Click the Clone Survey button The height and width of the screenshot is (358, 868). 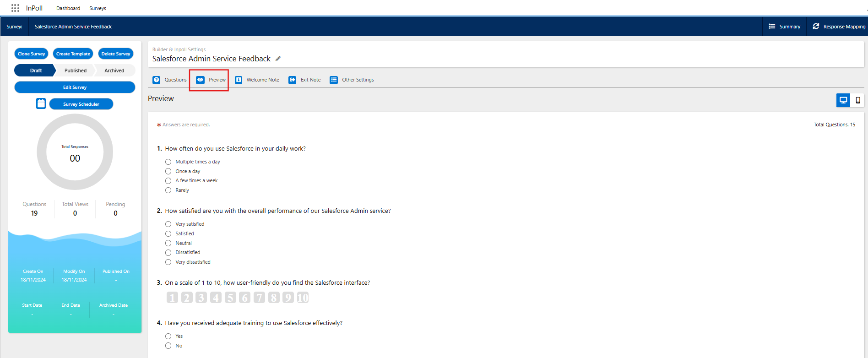[x=32, y=54]
